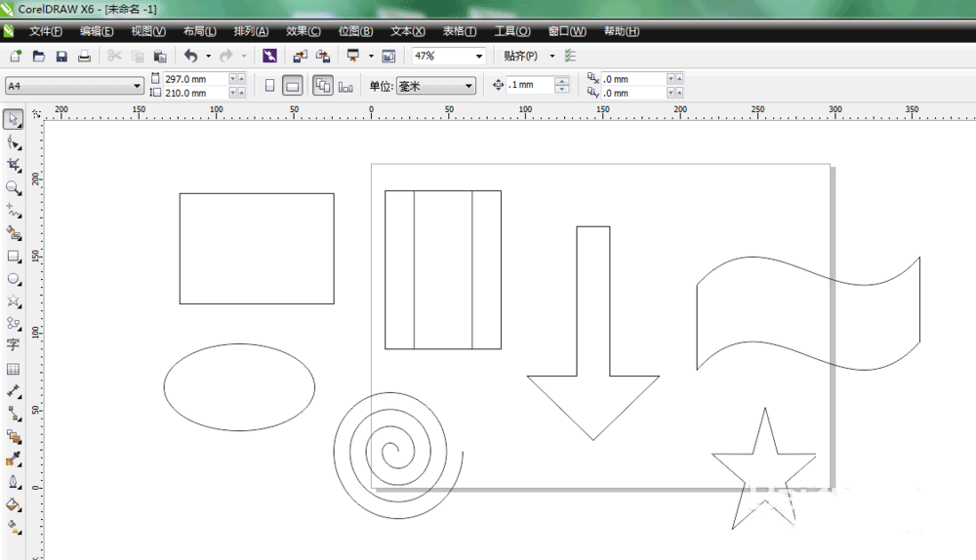Image resolution: width=976 pixels, height=560 pixels.
Task: Select the Table tool
Action: point(13,369)
